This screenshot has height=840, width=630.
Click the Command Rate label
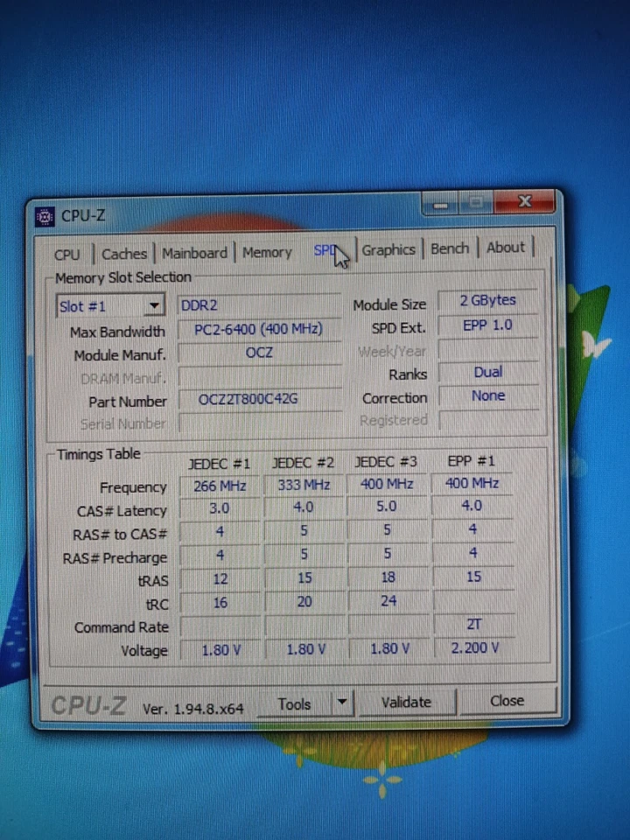click(x=121, y=627)
